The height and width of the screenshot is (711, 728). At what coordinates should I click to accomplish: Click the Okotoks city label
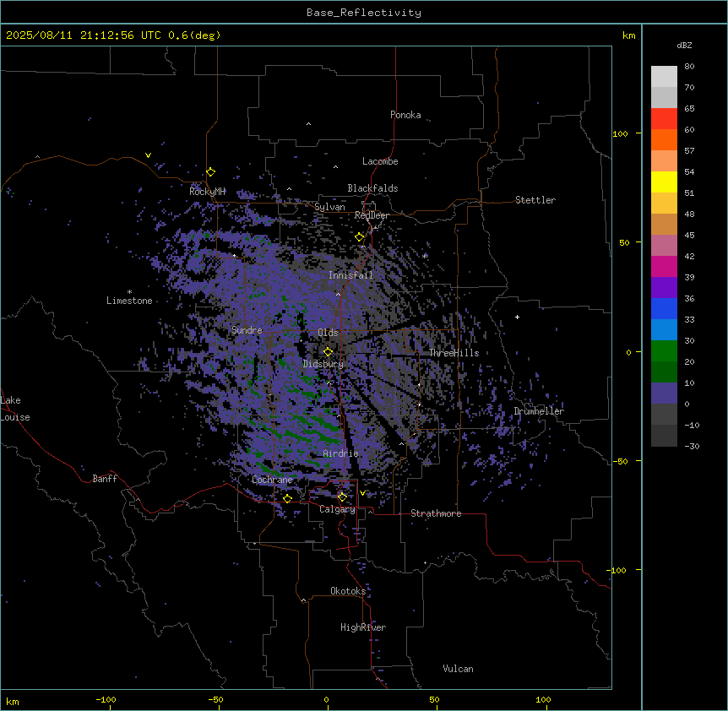(x=348, y=591)
